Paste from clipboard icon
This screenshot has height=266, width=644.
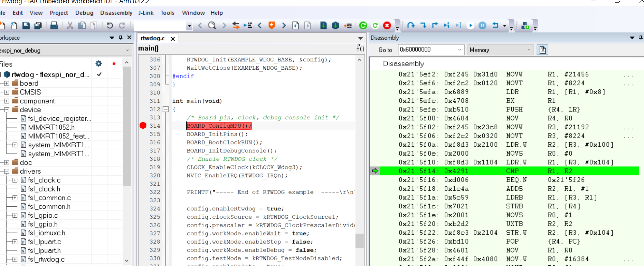pyautogui.click(x=93, y=26)
